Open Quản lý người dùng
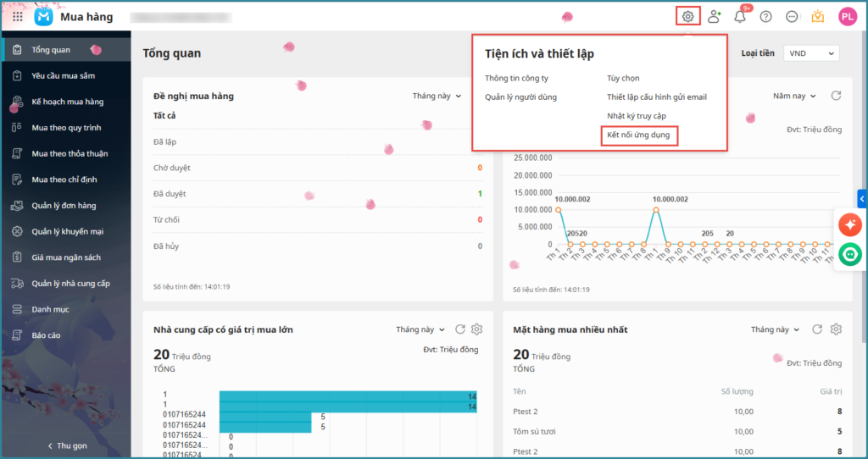This screenshot has height=459, width=868. coord(521,97)
